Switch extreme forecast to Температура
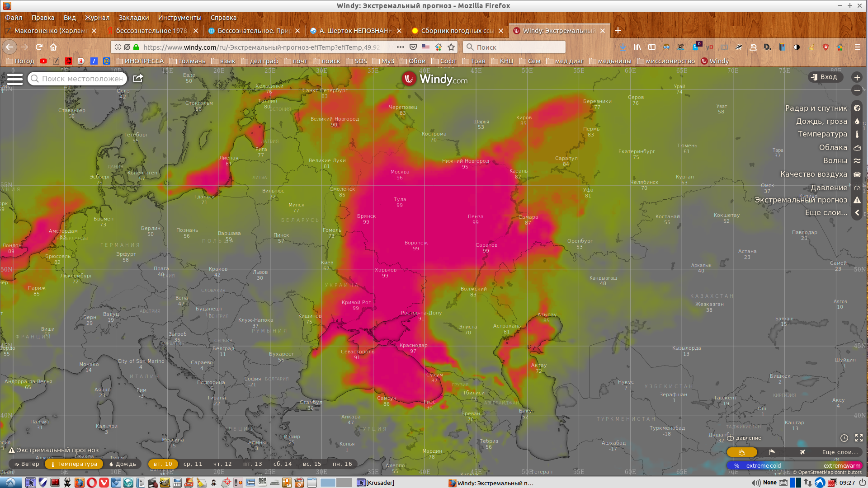 point(74,464)
